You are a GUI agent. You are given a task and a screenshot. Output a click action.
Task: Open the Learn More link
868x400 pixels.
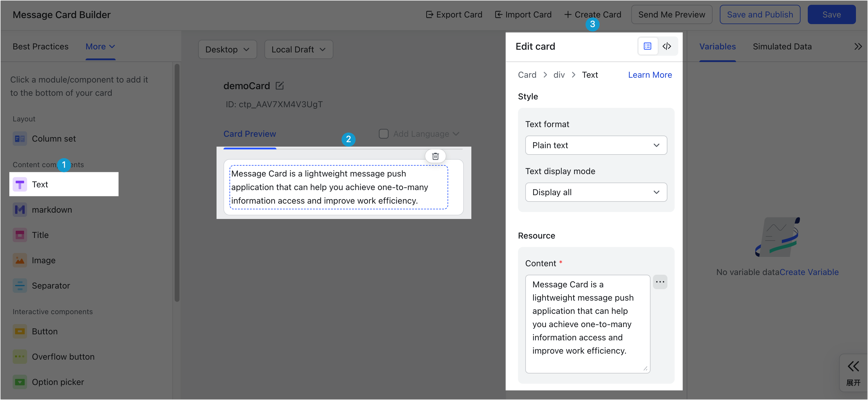point(650,75)
